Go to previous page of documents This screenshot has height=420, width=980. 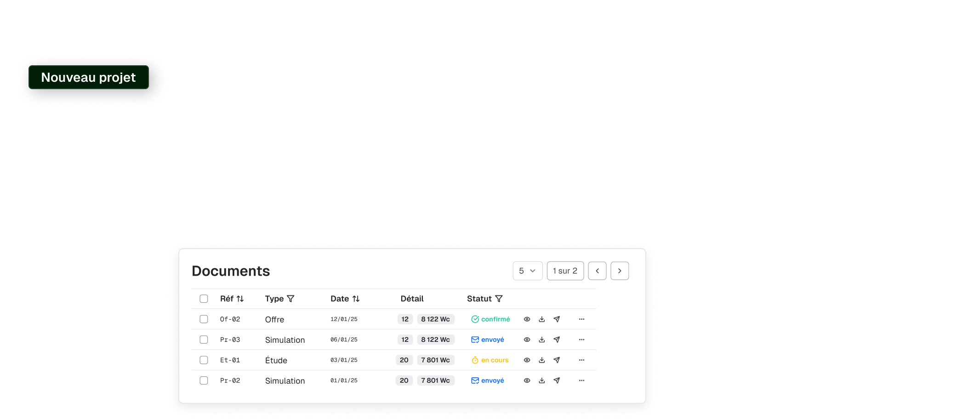click(597, 271)
